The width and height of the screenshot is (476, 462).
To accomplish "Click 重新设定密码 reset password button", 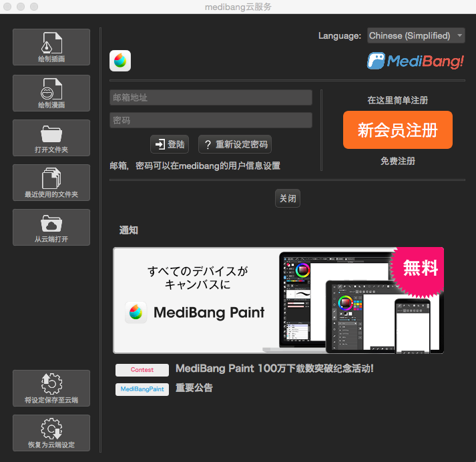I will coord(235,144).
